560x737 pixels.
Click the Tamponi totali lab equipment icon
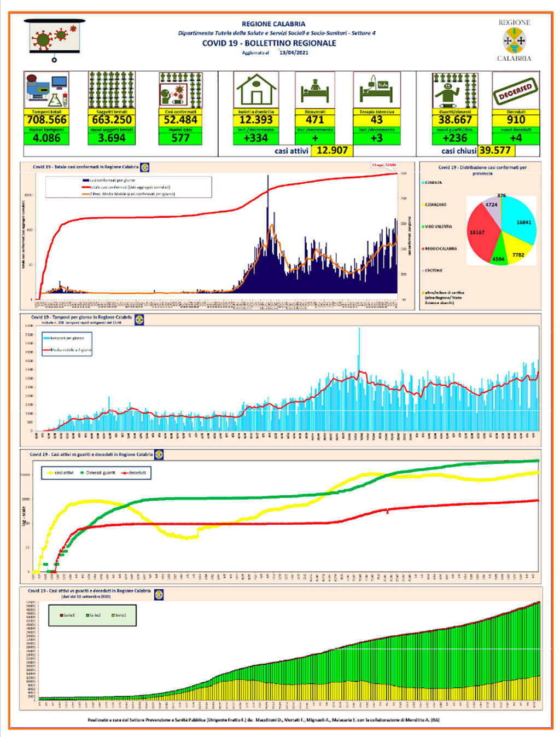(46, 90)
